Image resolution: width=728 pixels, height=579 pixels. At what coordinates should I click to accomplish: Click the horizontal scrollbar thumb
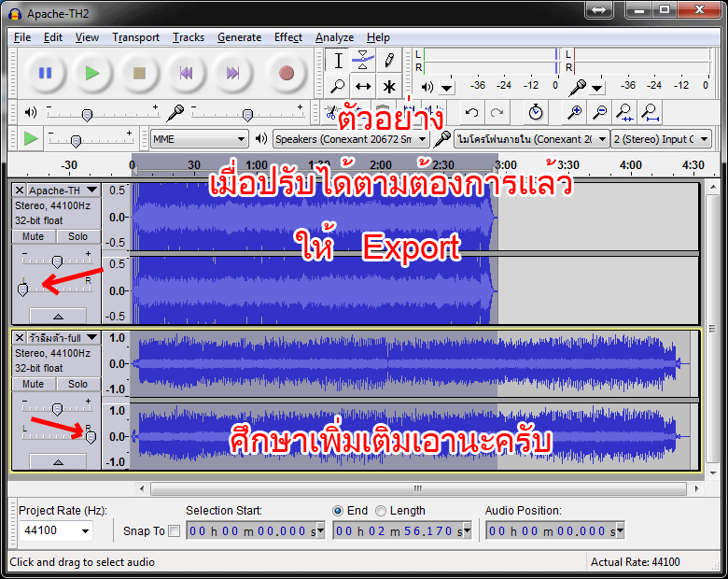(418, 488)
